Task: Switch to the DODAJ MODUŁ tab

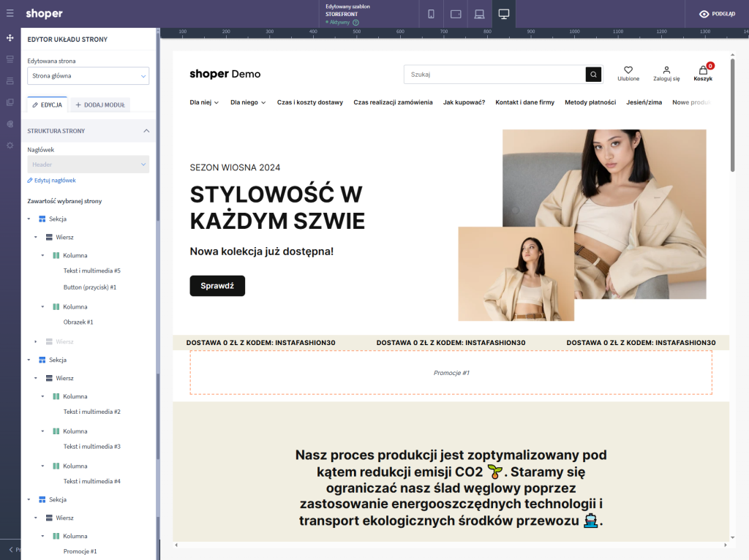Action: tap(100, 105)
